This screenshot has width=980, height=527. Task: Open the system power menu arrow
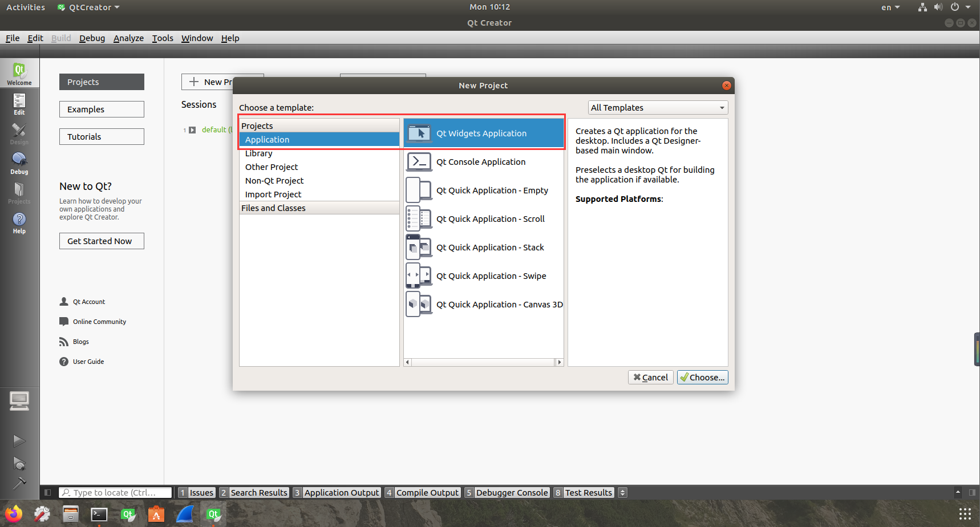[x=968, y=7]
